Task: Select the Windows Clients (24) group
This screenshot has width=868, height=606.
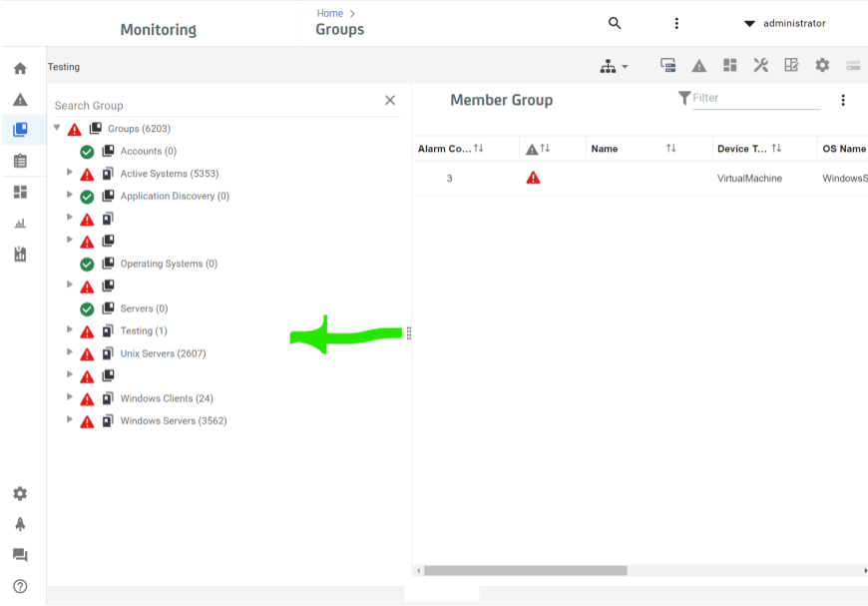Action: click(x=167, y=398)
